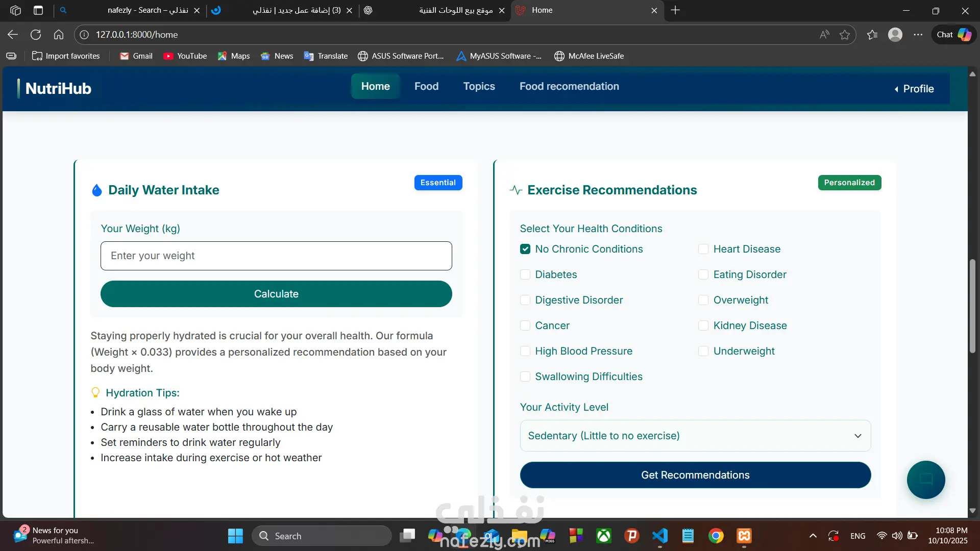Expand the Activity Level dropdown
This screenshot has height=551, width=980.
(x=695, y=436)
